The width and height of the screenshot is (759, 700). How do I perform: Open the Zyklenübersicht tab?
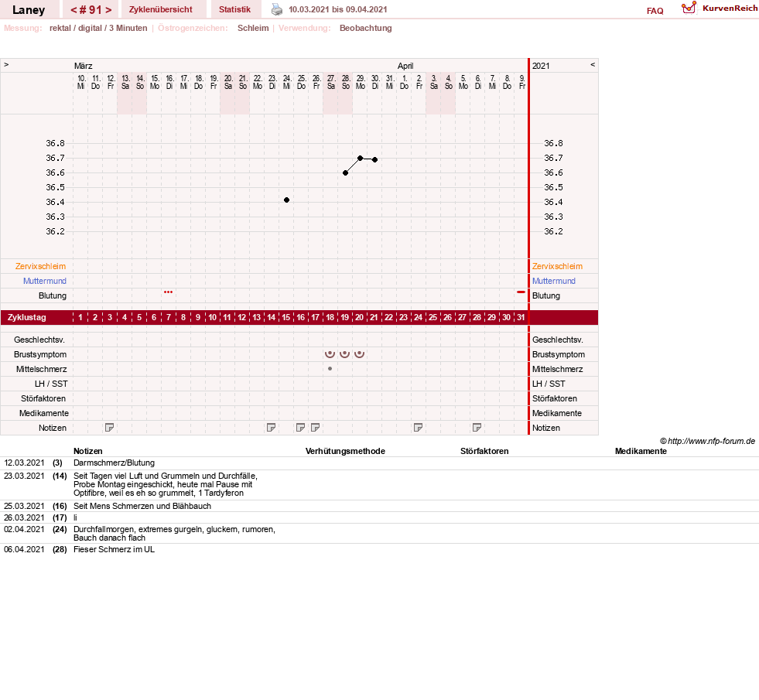point(161,10)
